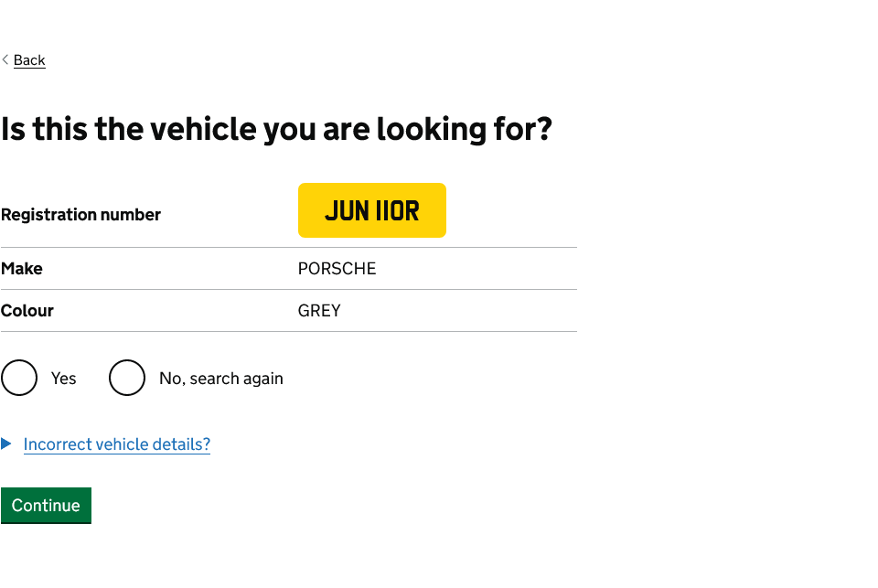The height and width of the screenshot is (588, 878).
Task: Click the Registration number label
Action: [x=80, y=214]
